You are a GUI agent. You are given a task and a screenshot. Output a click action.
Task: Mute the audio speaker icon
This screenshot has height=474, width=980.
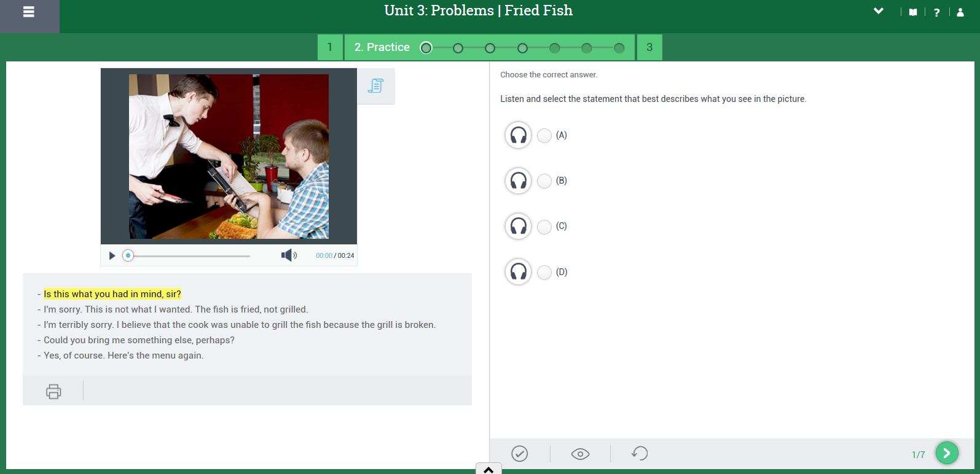point(289,255)
